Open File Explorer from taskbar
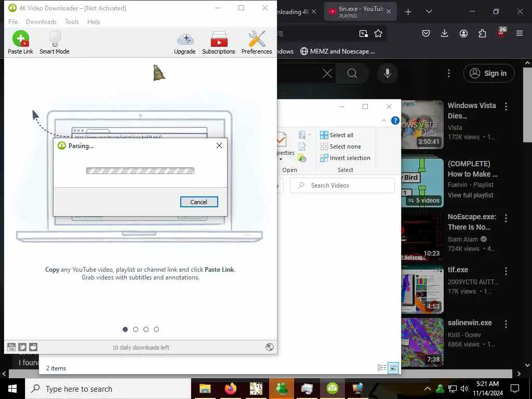532x399 pixels. click(x=205, y=389)
